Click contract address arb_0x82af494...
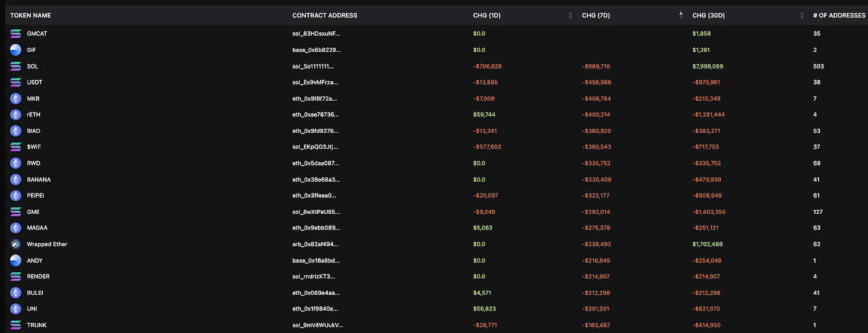868x333 pixels. click(316, 244)
